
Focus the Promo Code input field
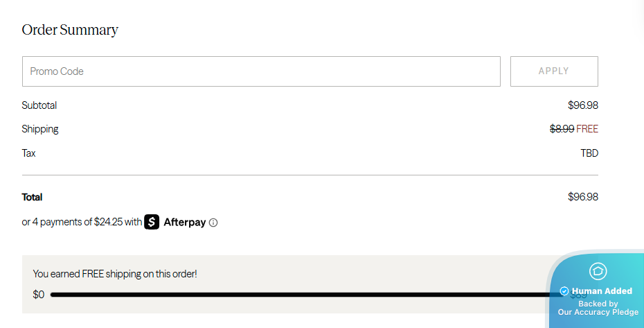click(x=261, y=71)
